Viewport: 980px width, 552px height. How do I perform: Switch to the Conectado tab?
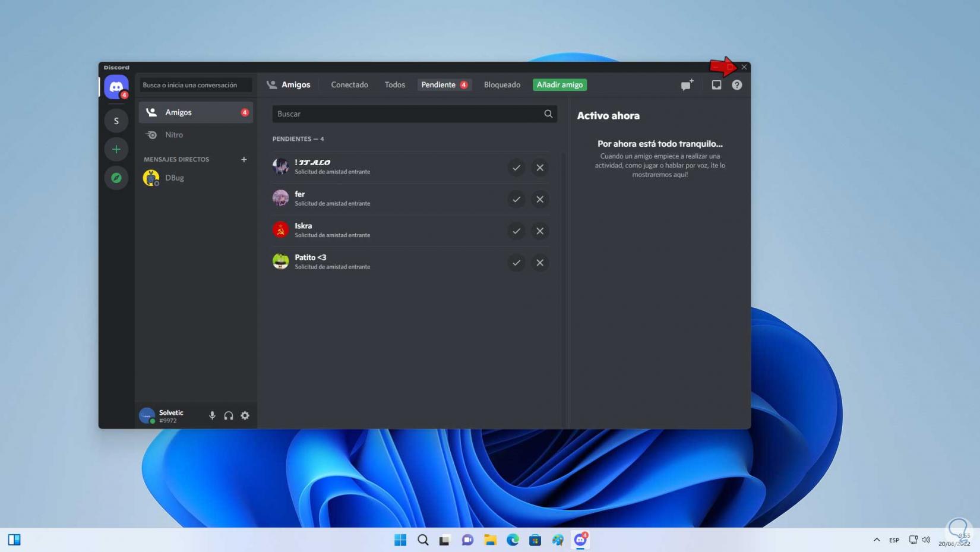[x=349, y=85]
